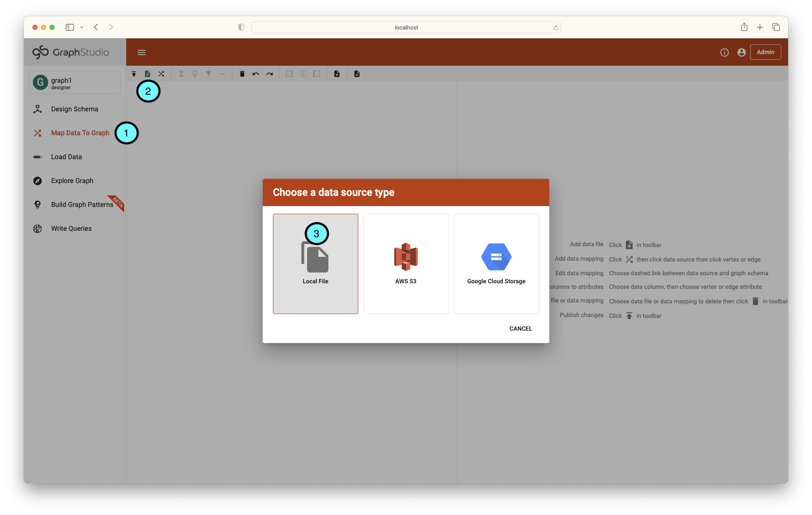Open a new tab with the plus icon

pos(760,27)
